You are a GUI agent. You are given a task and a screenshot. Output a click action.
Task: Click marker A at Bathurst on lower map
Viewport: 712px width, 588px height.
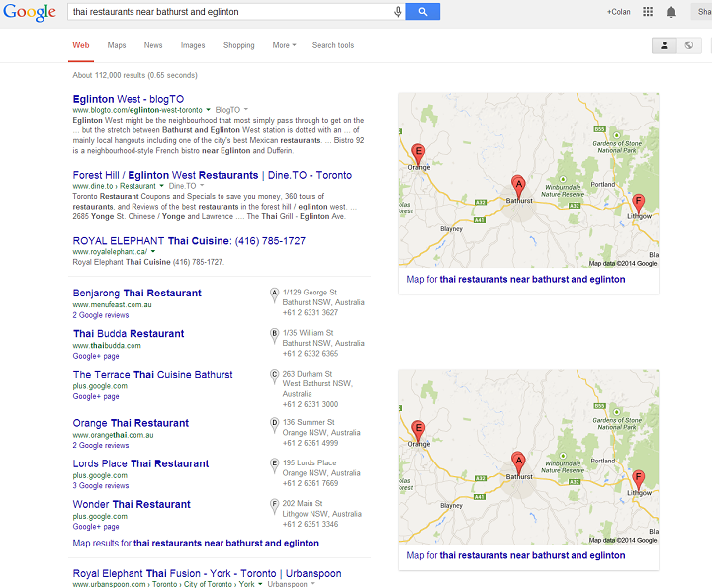(518, 463)
